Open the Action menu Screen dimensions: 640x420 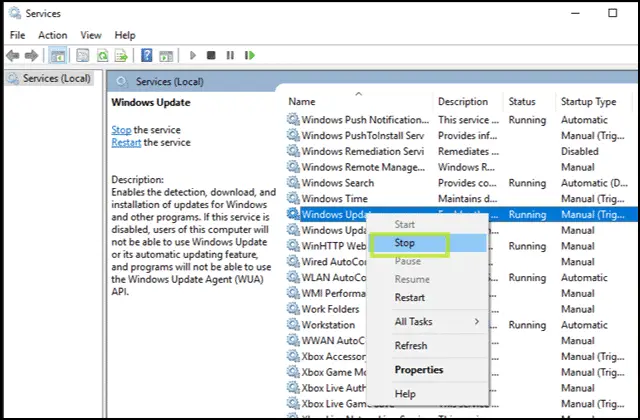[53, 35]
